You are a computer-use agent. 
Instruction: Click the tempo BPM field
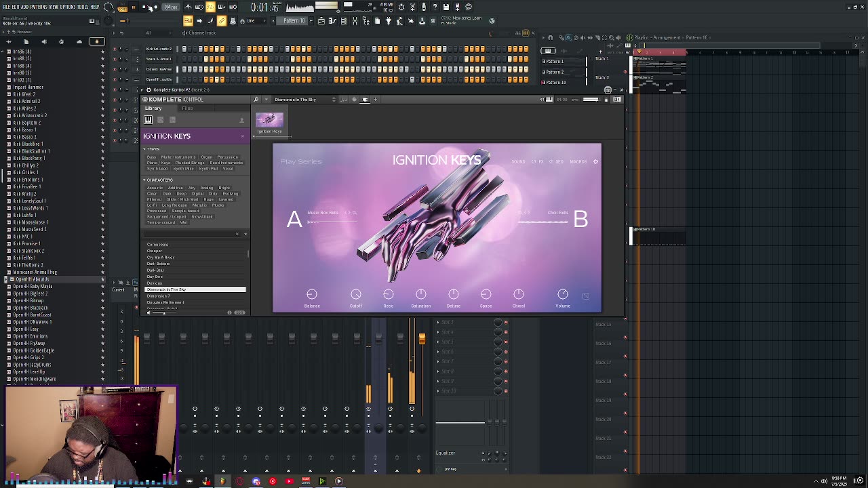pos(171,7)
